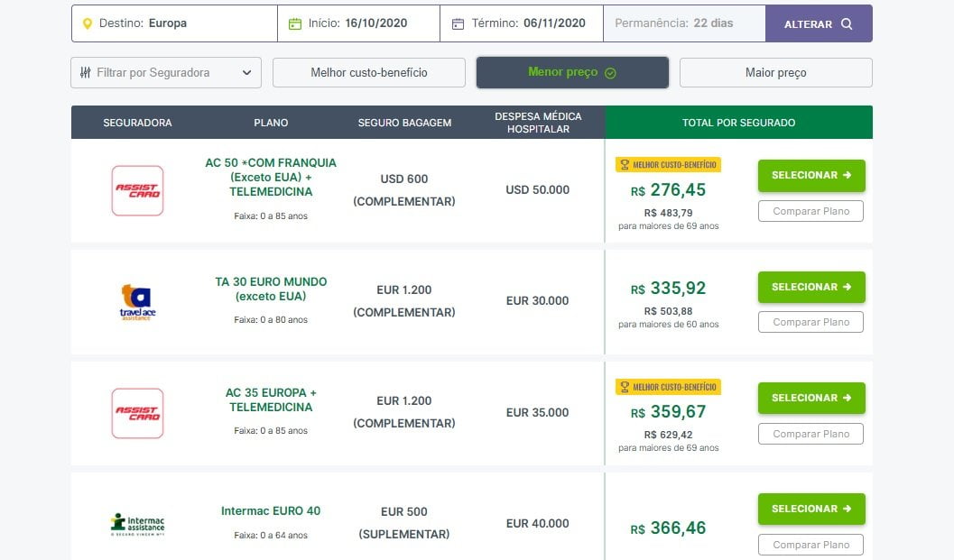Choose Selecionar for Intermac EURO 40
This screenshot has width=954, height=560.
tap(810, 509)
